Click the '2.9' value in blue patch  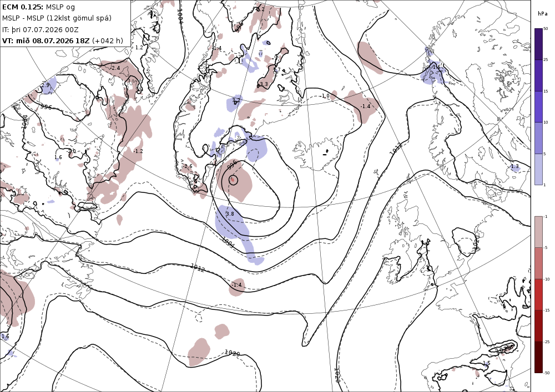tap(45, 85)
